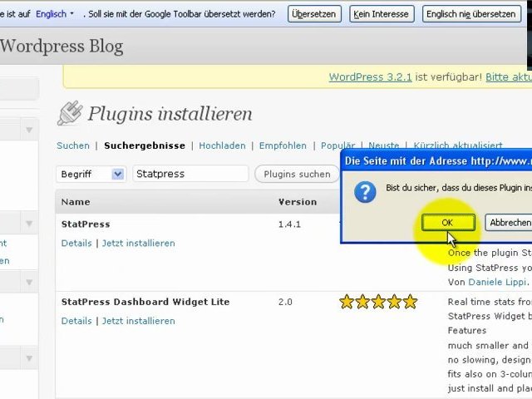Dismiss translation with Kein Interesse
532x399 pixels.
tap(380, 14)
